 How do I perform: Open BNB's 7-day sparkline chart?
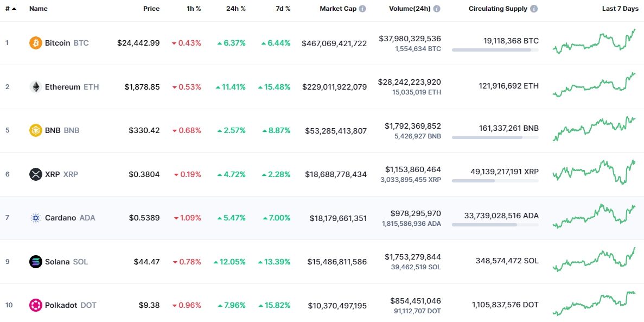pos(594,129)
